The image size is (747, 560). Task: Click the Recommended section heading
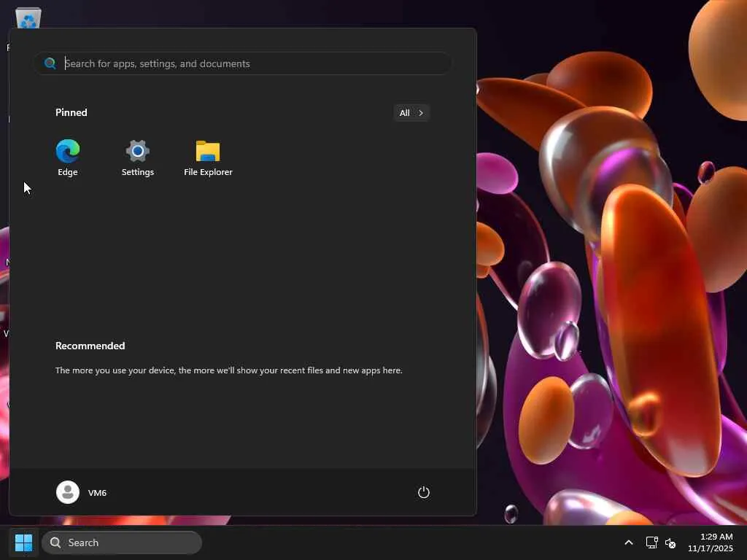point(90,346)
